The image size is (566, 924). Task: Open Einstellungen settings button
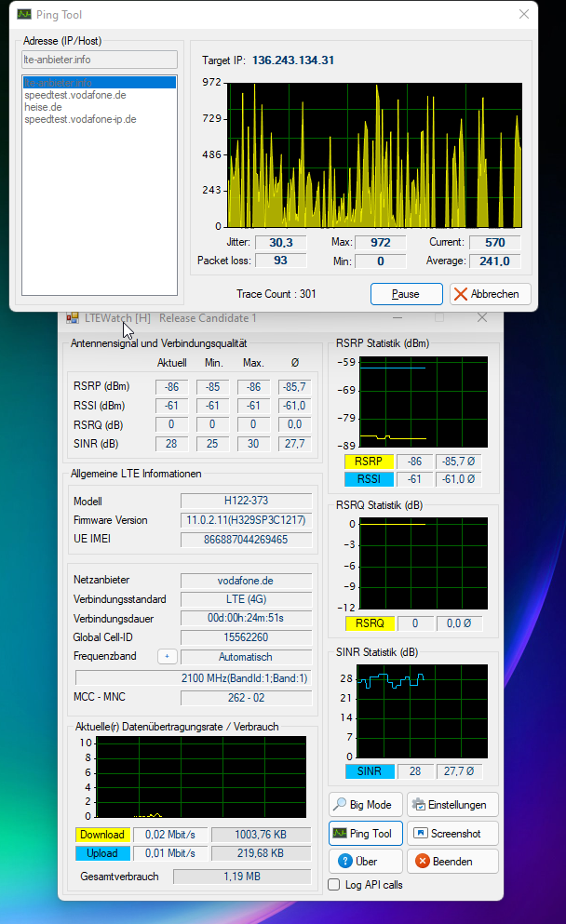(x=452, y=804)
